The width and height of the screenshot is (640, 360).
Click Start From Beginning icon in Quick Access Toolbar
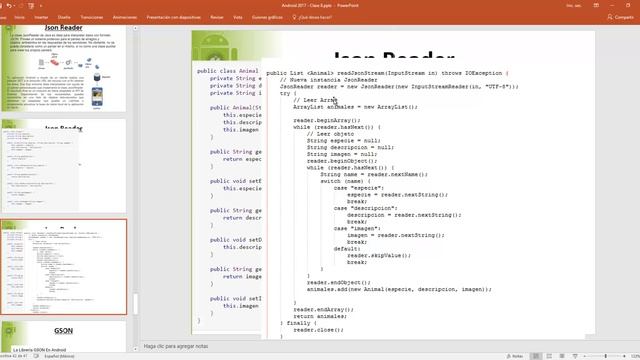click(31, 6)
